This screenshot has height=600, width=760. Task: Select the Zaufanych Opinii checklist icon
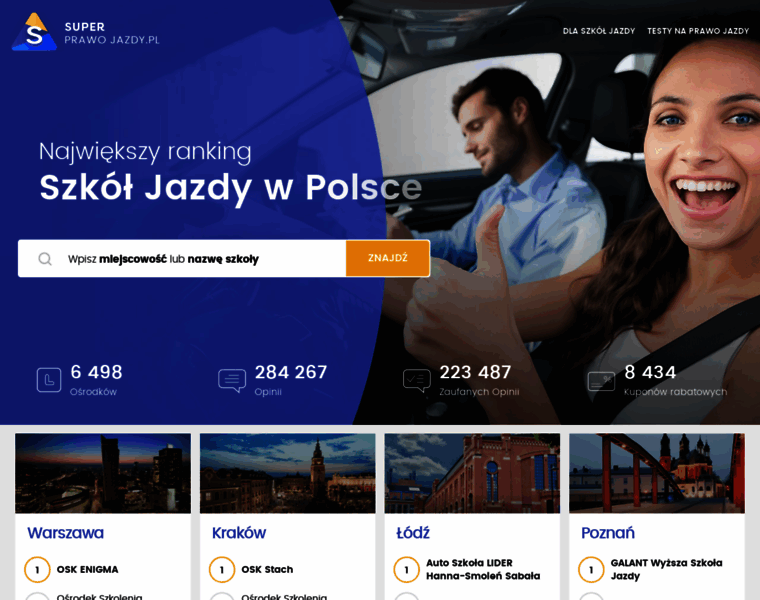click(x=416, y=380)
